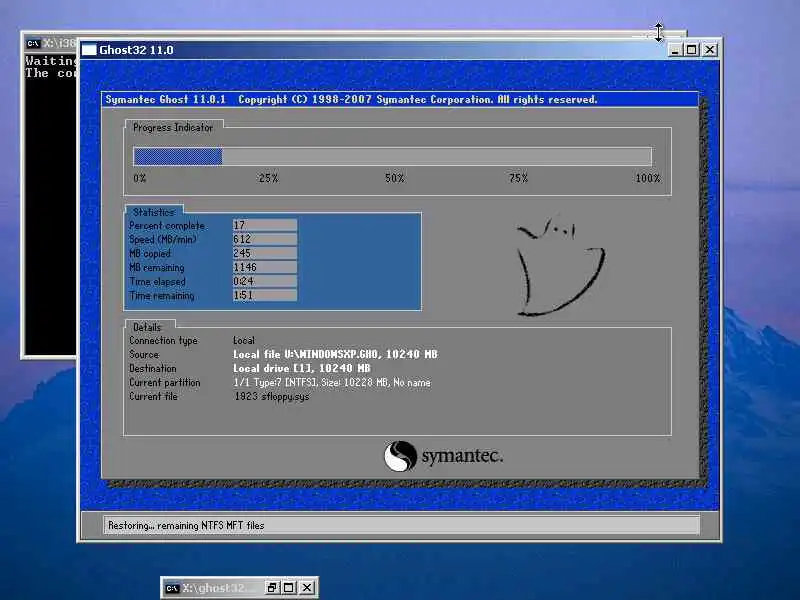Click the Statistics group label

pyautogui.click(x=154, y=212)
